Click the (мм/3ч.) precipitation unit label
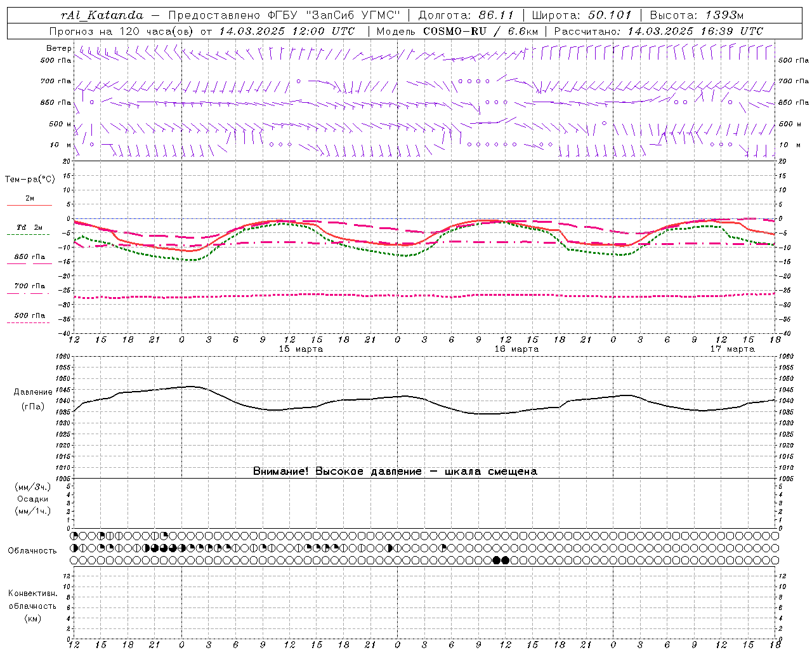The height and width of the screenshot is (650, 812). click(33, 487)
